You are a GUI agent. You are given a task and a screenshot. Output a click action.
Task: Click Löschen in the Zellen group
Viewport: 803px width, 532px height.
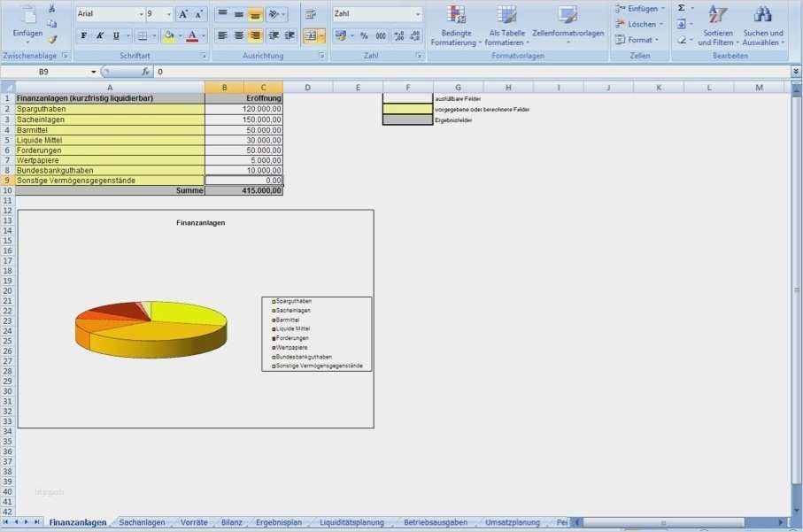[x=638, y=24]
